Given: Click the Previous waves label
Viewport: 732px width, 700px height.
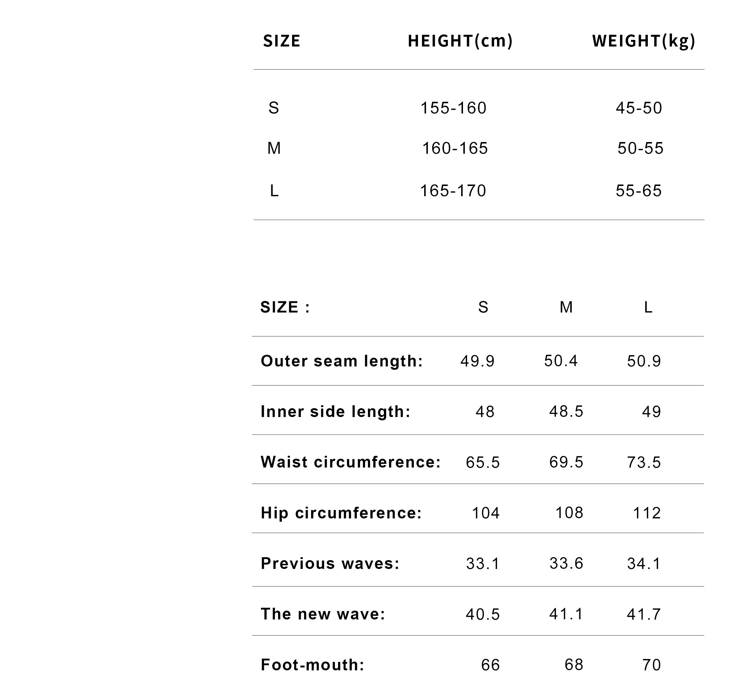Looking at the screenshot, I should point(330,563).
